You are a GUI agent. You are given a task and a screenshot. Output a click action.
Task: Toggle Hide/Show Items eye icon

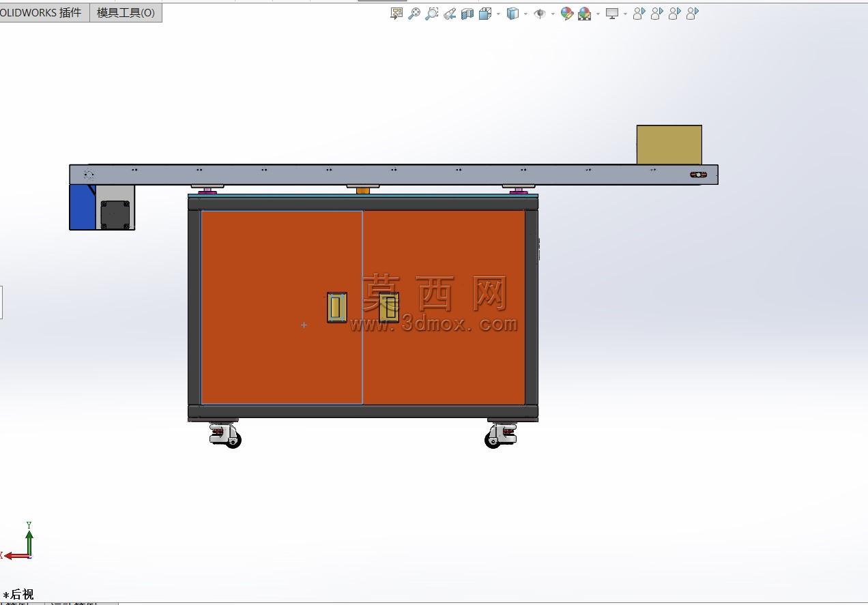[540, 14]
